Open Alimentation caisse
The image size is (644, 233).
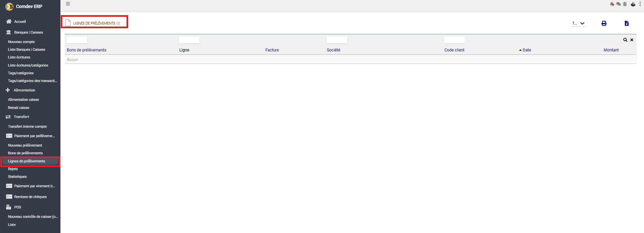(23, 100)
